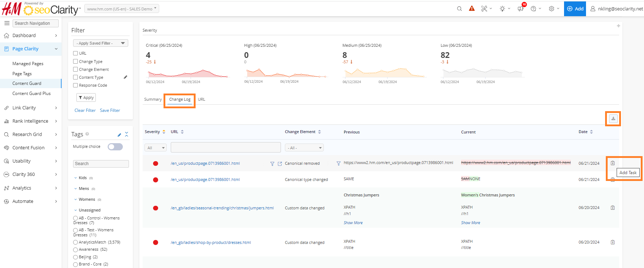Open the red warning alert icon
Image resolution: width=644 pixels, height=268 pixels.
pyautogui.click(x=471, y=9)
